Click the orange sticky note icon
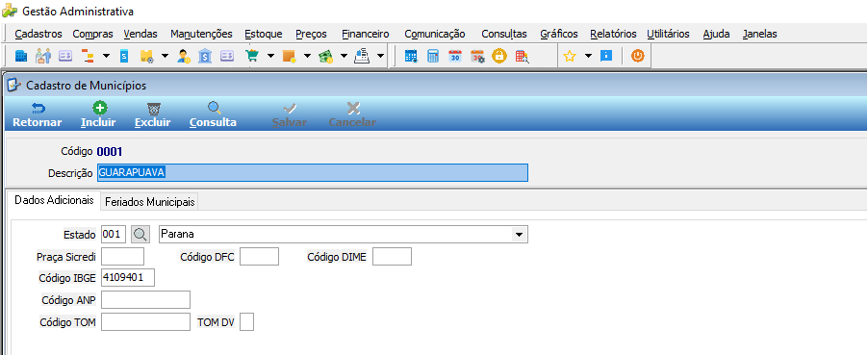 (289, 56)
